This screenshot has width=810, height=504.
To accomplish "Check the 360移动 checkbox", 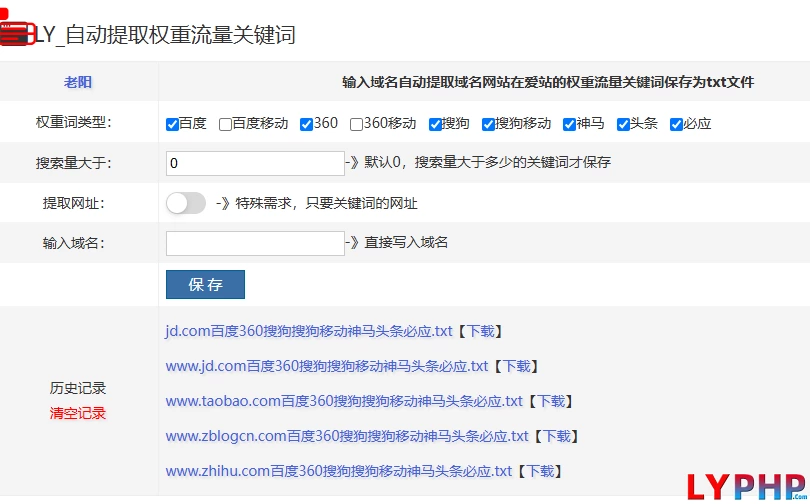I will pos(356,124).
